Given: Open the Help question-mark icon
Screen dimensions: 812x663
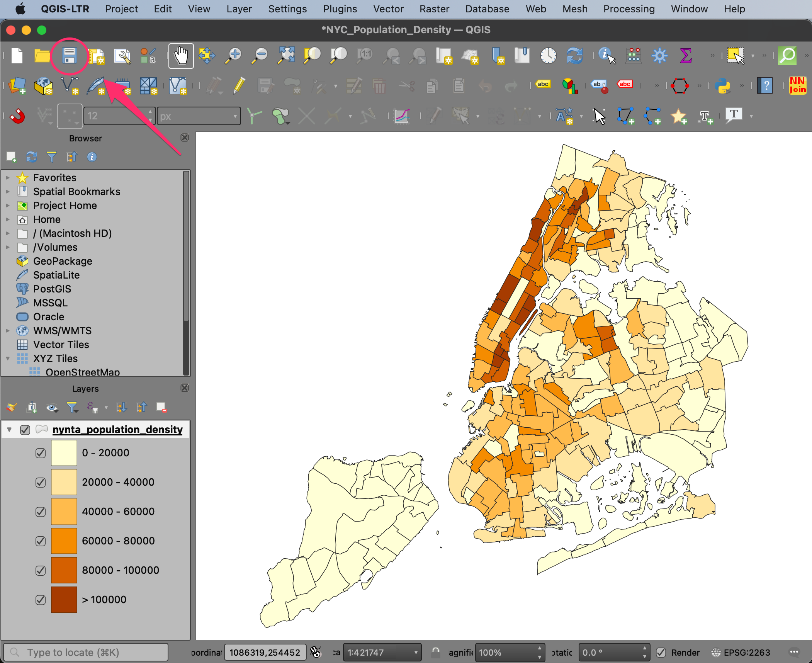Looking at the screenshot, I should coord(765,86).
